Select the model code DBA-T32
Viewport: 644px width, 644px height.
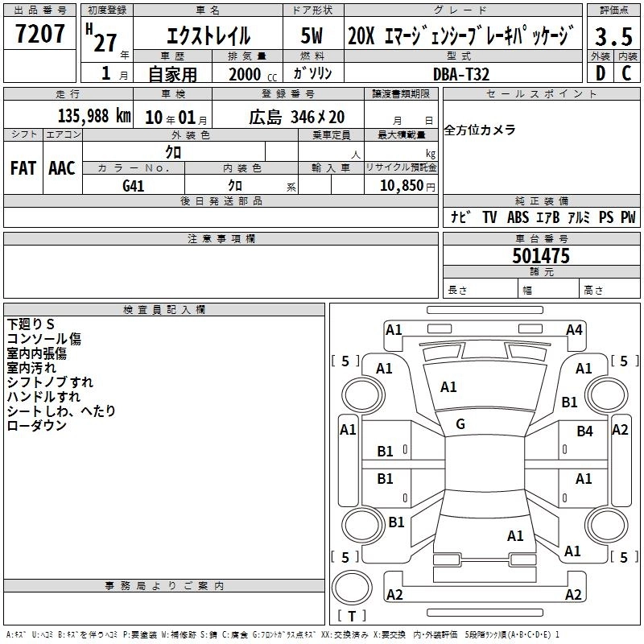(461, 74)
